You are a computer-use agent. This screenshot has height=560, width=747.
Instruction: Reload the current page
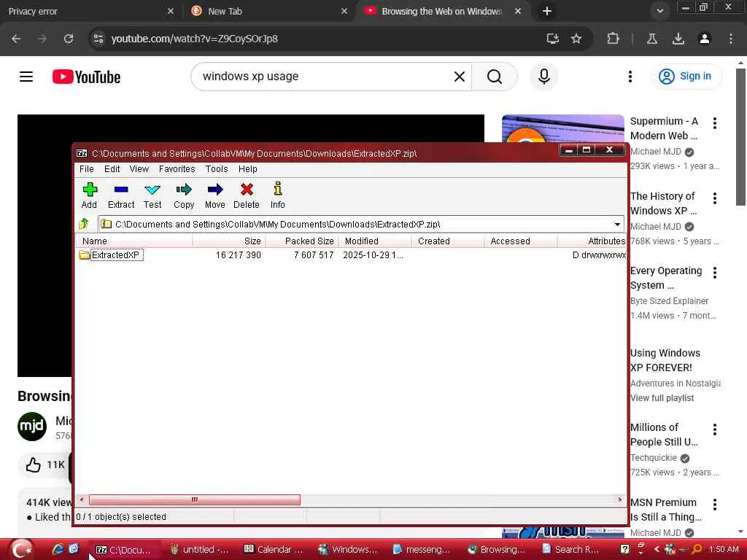tap(69, 39)
